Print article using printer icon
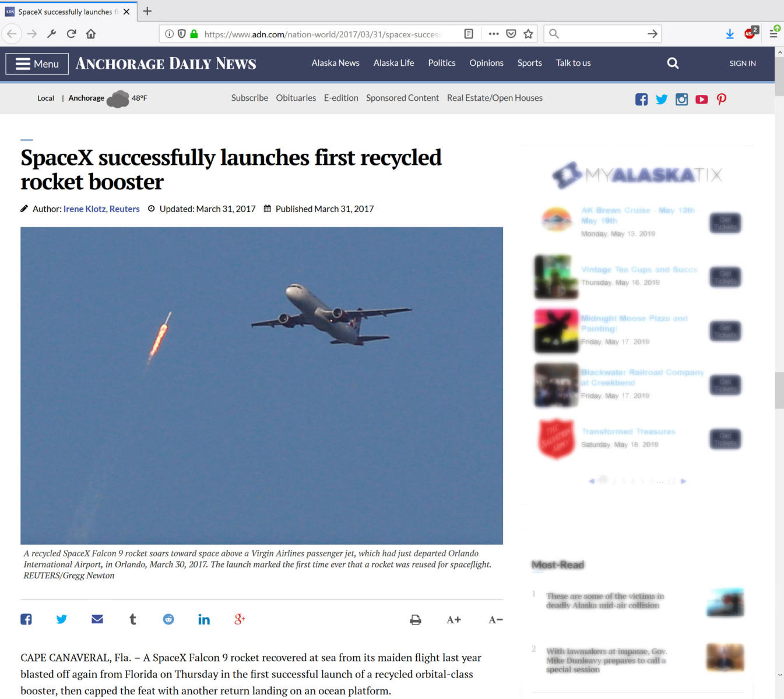The width and height of the screenshot is (784, 699). tap(416, 620)
